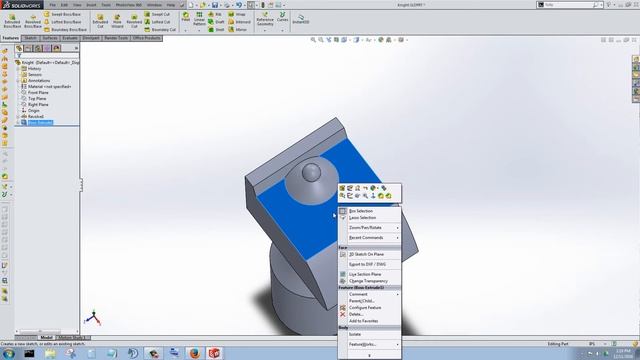Choose the Swept Boss/Base tool

click(62, 14)
